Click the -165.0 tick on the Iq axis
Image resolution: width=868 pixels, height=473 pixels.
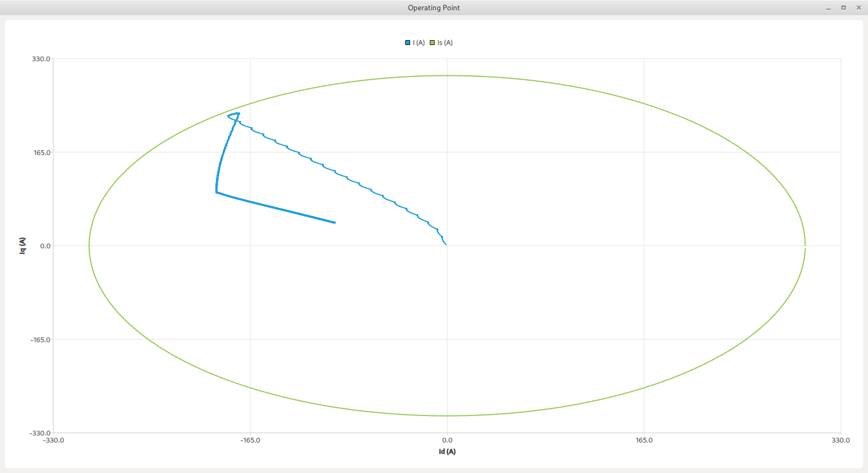pos(40,340)
